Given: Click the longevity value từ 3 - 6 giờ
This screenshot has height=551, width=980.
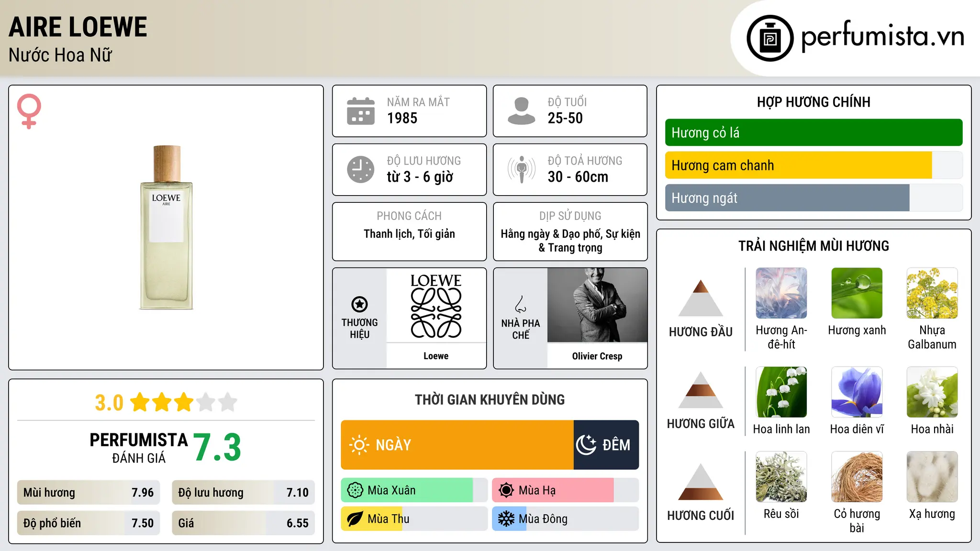Looking at the screenshot, I should tap(420, 177).
